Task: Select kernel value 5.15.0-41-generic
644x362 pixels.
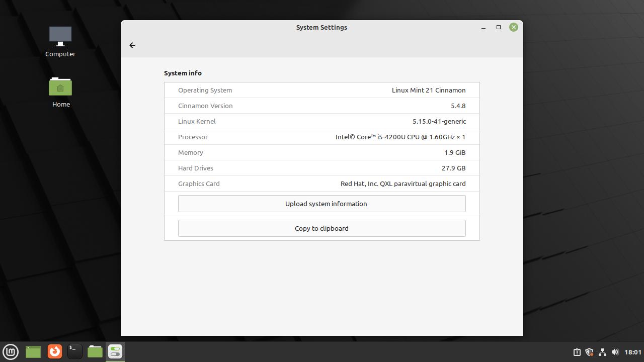Action: (439, 122)
